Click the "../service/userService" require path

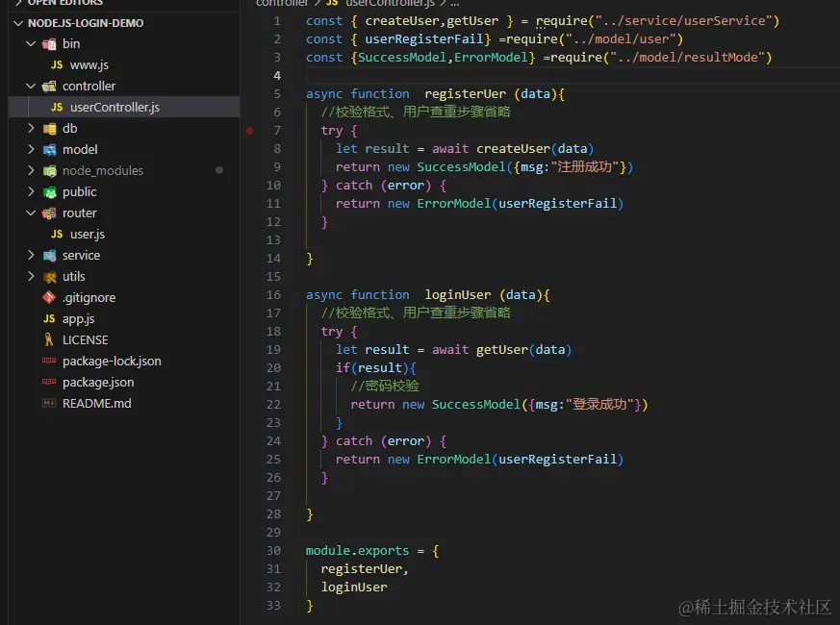pyautogui.click(x=683, y=21)
